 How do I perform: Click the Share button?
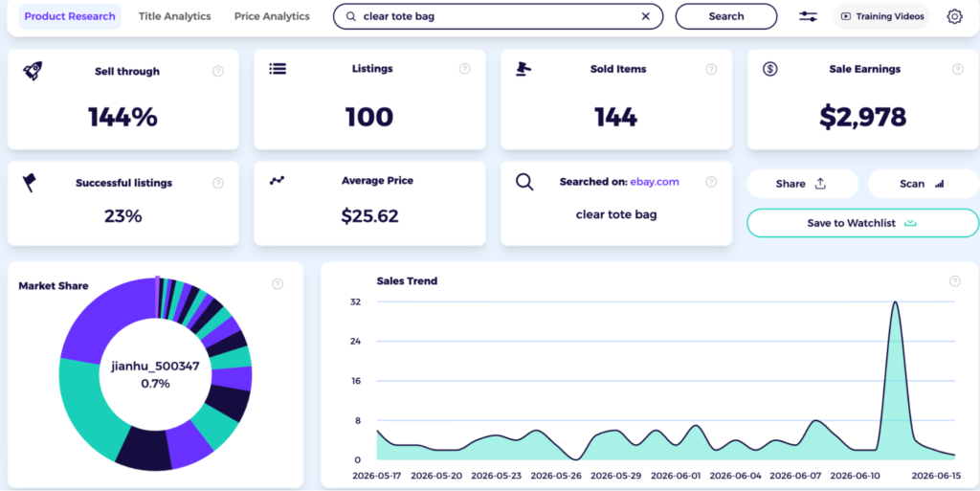pyautogui.click(x=802, y=184)
